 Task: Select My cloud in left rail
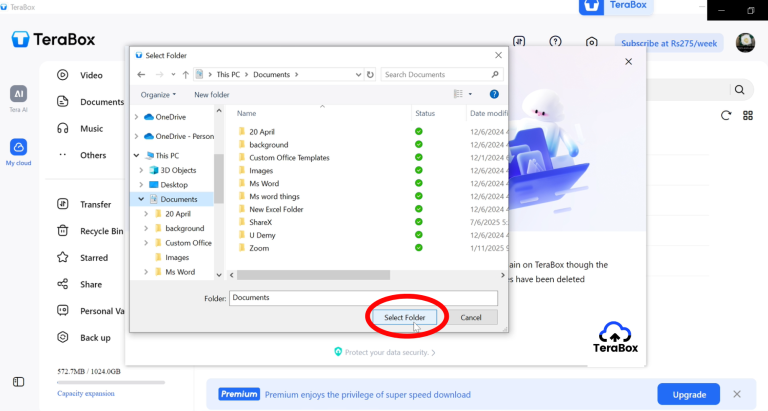(18, 152)
